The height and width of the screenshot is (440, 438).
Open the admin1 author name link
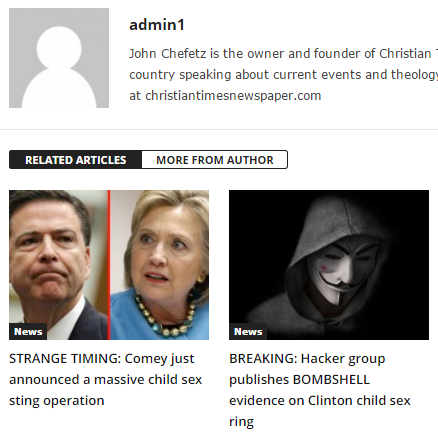click(157, 25)
